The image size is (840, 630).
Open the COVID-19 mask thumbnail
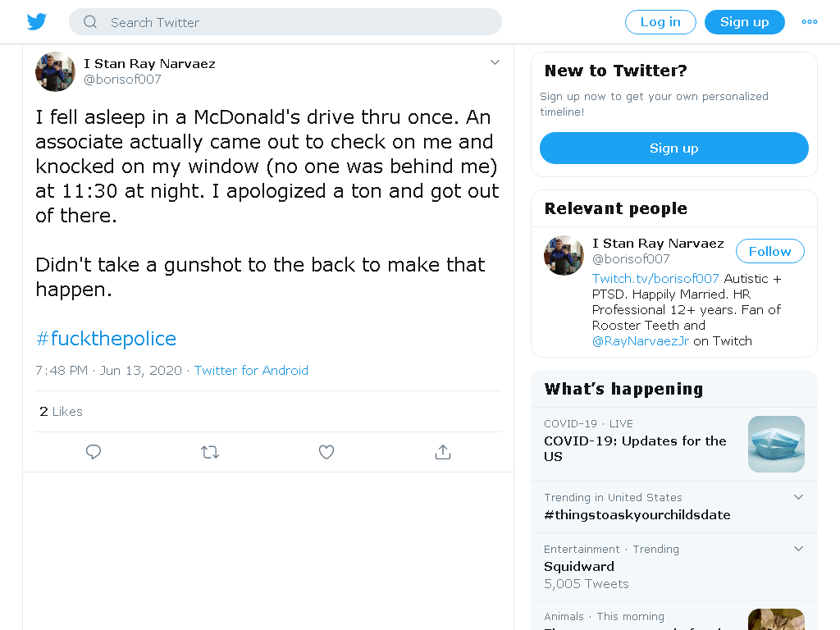point(776,444)
